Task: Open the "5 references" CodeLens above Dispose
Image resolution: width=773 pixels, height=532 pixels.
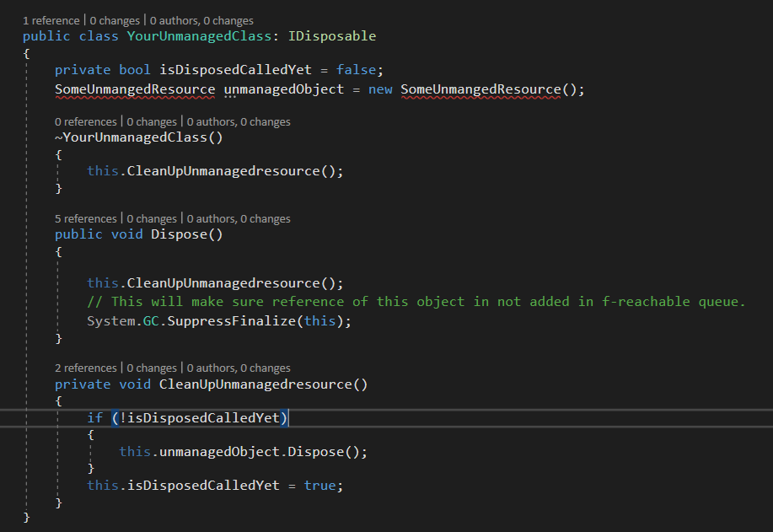Action: pos(86,219)
